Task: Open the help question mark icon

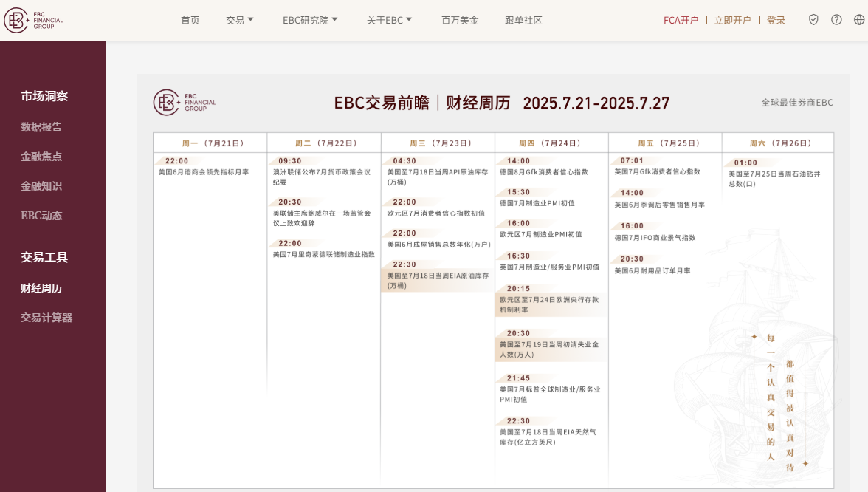Action: tap(836, 20)
